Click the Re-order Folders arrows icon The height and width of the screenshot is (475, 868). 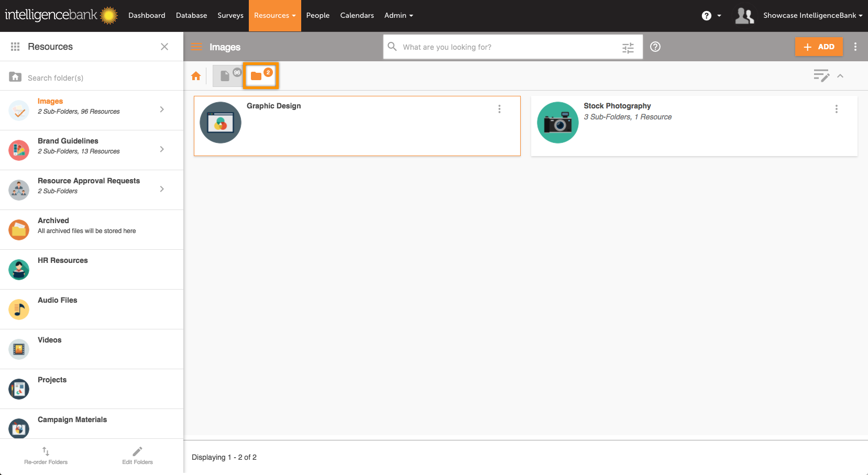click(x=46, y=451)
